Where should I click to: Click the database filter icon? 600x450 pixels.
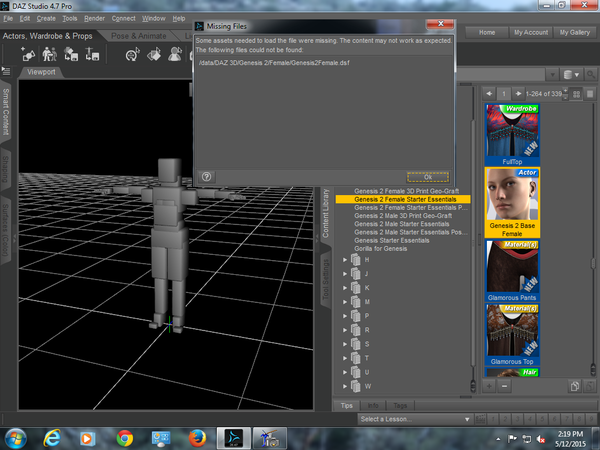click(x=572, y=75)
